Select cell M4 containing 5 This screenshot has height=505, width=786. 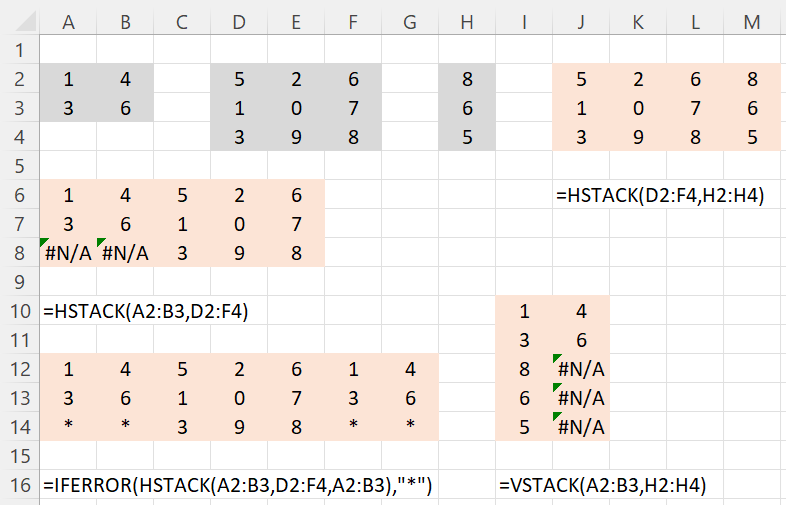pyautogui.click(x=752, y=137)
